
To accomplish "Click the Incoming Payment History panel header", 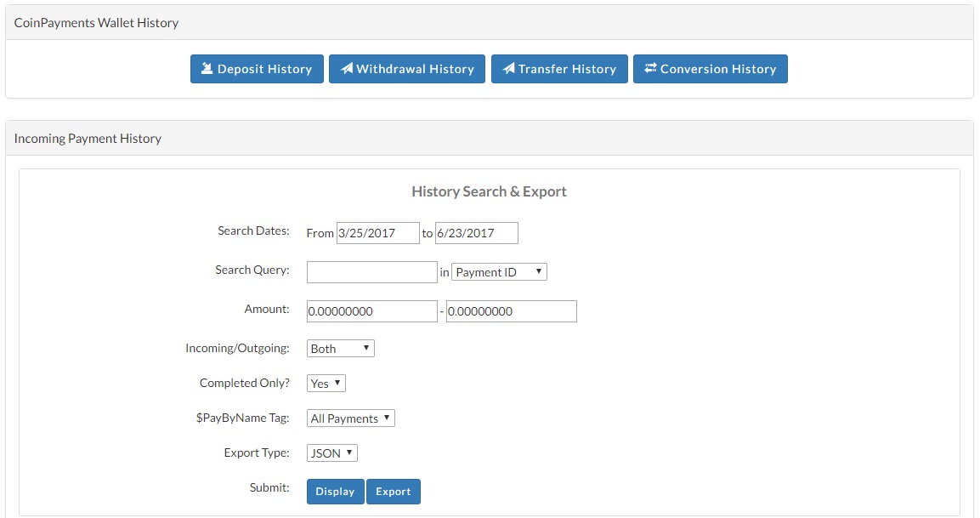I will pos(88,139).
